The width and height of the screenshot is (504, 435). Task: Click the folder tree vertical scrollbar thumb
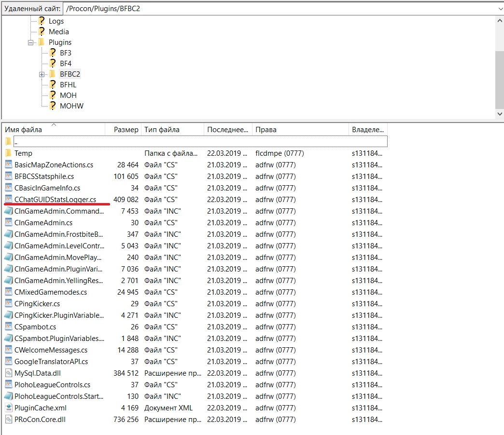coord(500,80)
